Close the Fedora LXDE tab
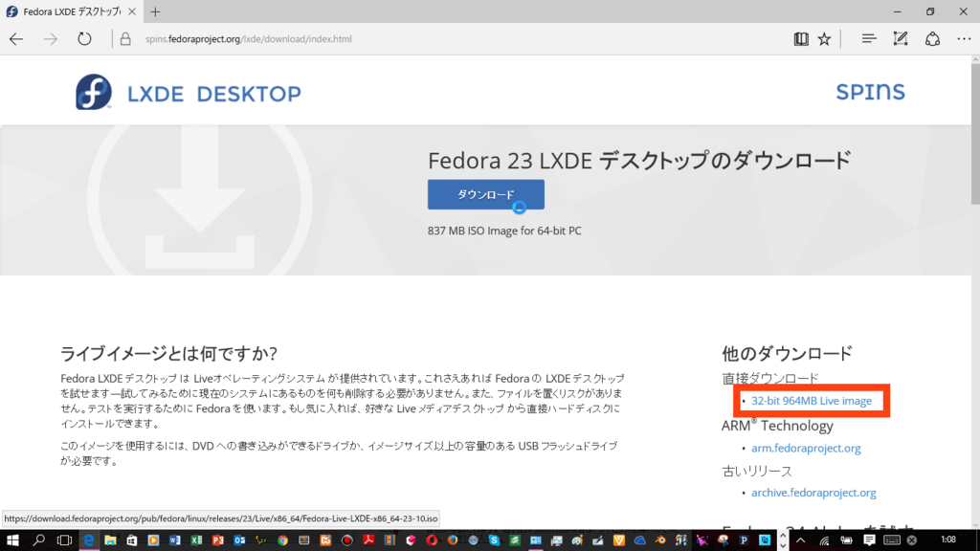The image size is (980, 551). (x=132, y=11)
